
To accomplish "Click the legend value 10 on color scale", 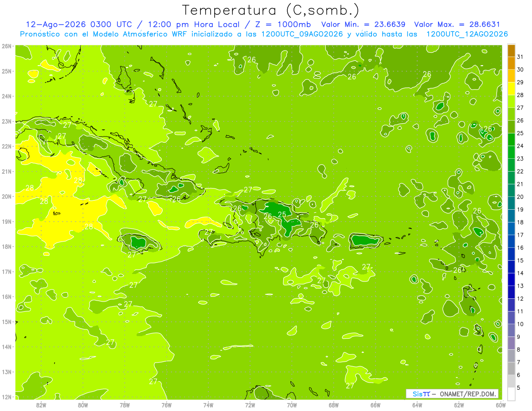I will point(520,324).
